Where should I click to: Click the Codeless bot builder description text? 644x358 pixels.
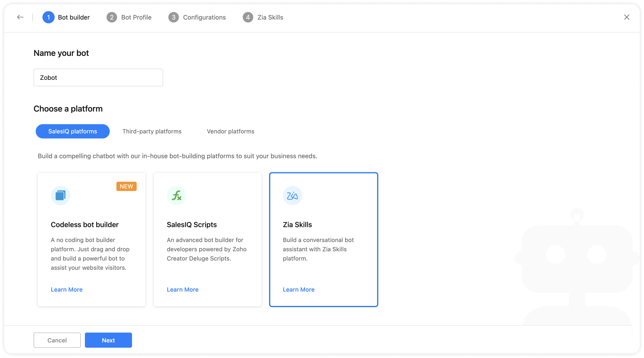(x=90, y=254)
